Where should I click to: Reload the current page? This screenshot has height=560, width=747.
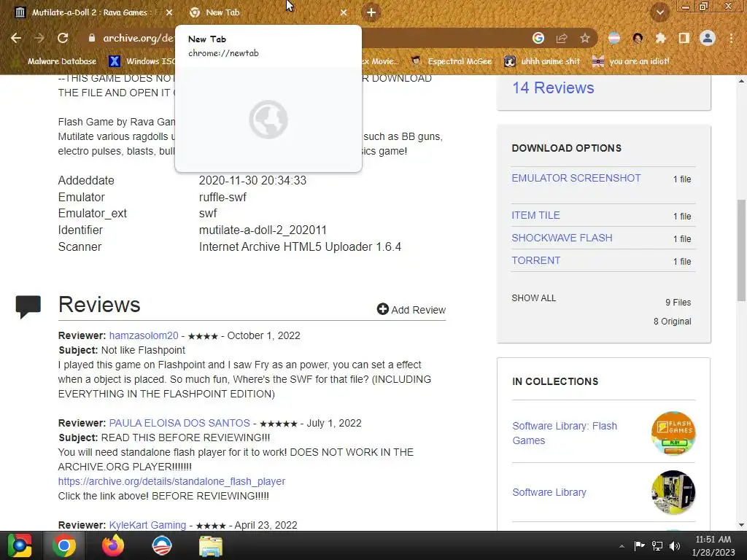[63, 38]
